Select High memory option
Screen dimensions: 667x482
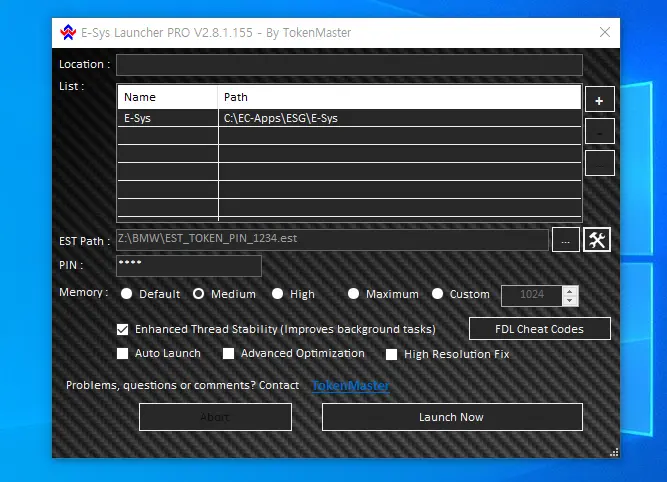pos(277,294)
